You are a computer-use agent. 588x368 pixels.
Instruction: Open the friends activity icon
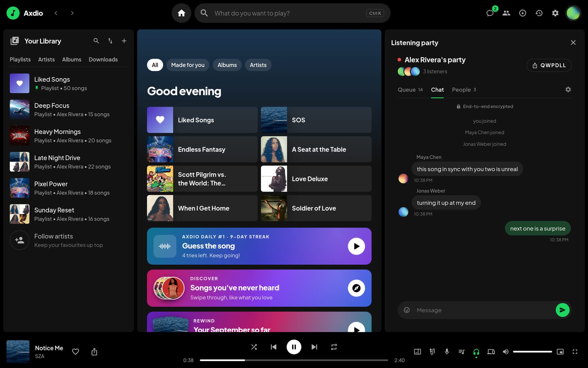click(506, 13)
